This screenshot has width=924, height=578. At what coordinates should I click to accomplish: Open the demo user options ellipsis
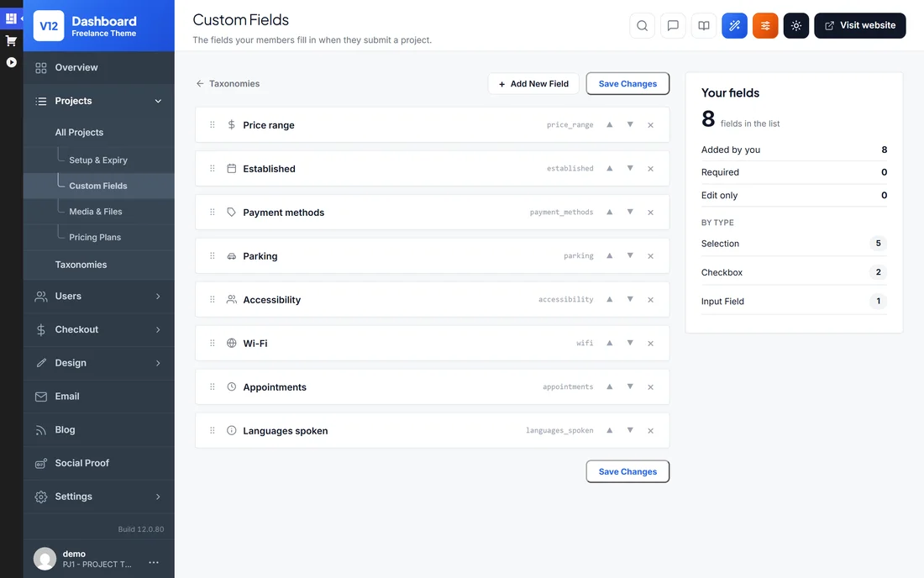pos(154,562)
